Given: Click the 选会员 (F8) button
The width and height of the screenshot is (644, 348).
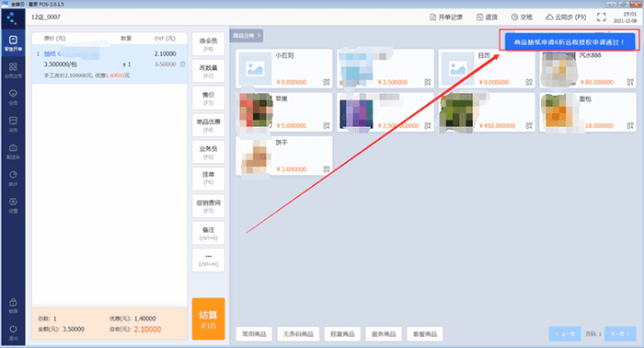Looking at the screenshot, I should pos(208,44).
